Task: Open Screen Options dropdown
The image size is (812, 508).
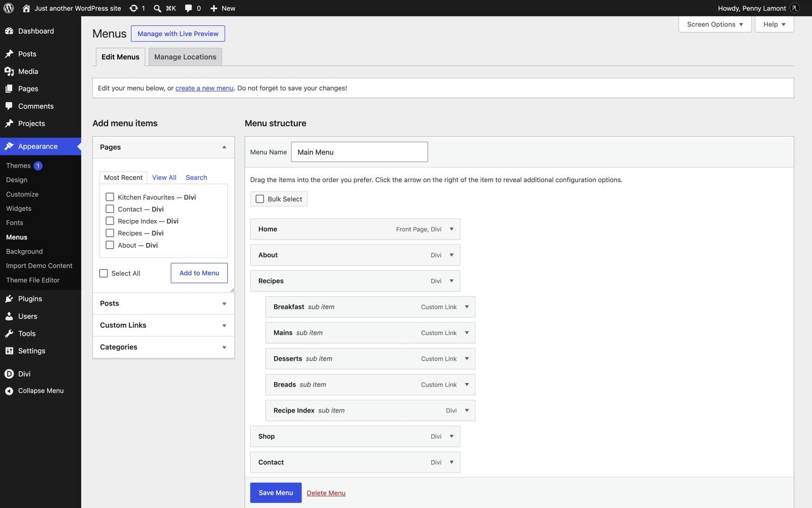Action: pos(715,24)
